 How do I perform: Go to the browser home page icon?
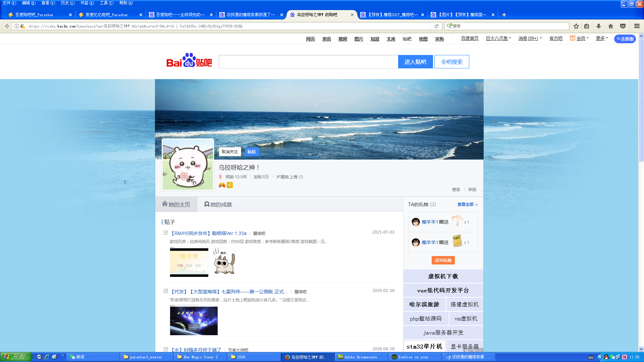(x=611, y=26)
